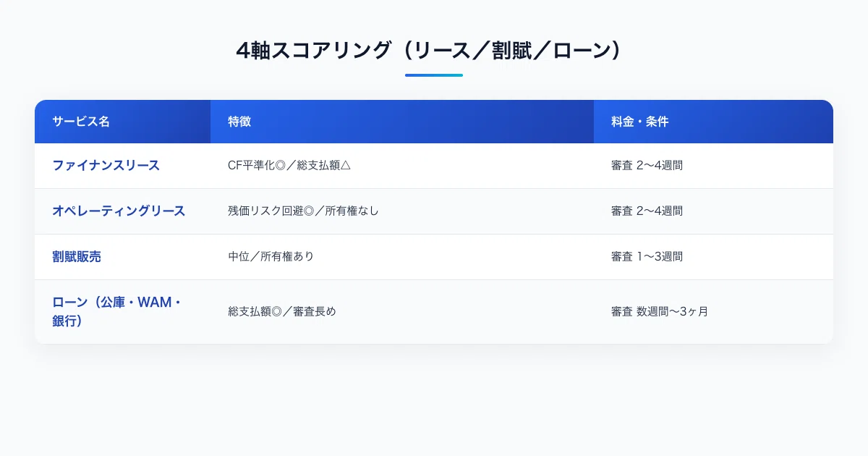868x456 pixels.
Task: Click the 総支払額◎／審査長め cell
Action: click(282, 312)
